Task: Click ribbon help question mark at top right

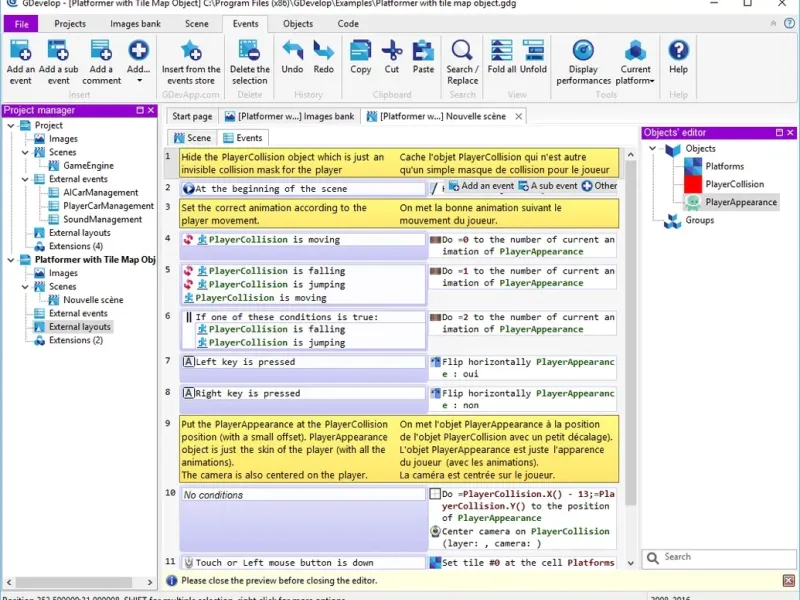Action: [789, 23]
